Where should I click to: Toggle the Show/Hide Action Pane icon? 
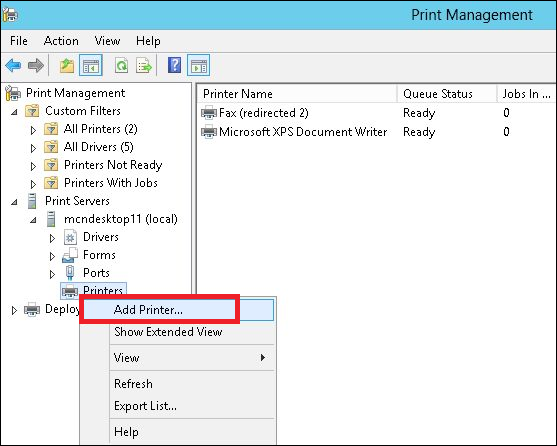pyautogui.click(x=198, y=65)
